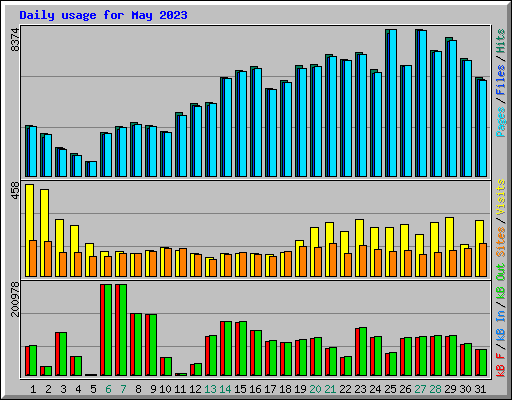The height and width of the screenshot is (400, 512).
Task: Select day label 10 on the x-axis
Action: [x=165, y=389]
